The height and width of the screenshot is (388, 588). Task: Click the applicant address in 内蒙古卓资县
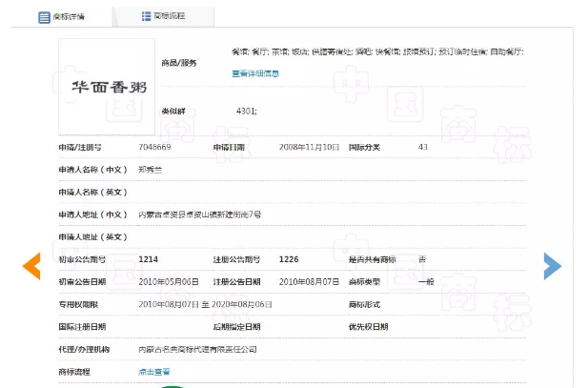coord(199,214)
